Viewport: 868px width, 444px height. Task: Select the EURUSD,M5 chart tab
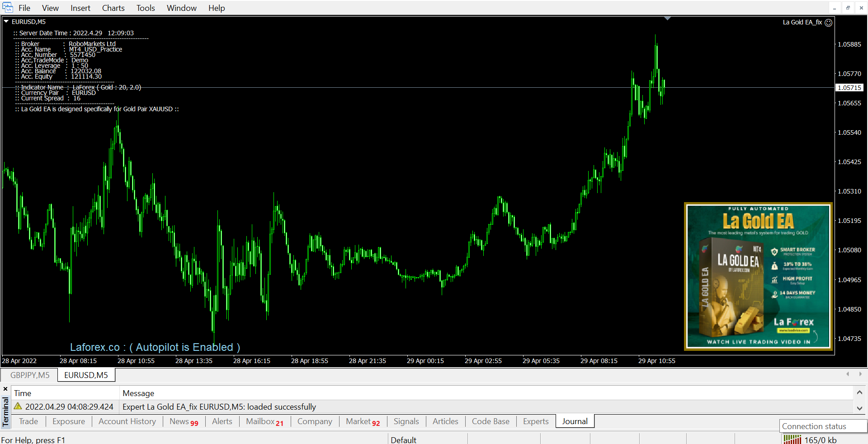(86, 375)
